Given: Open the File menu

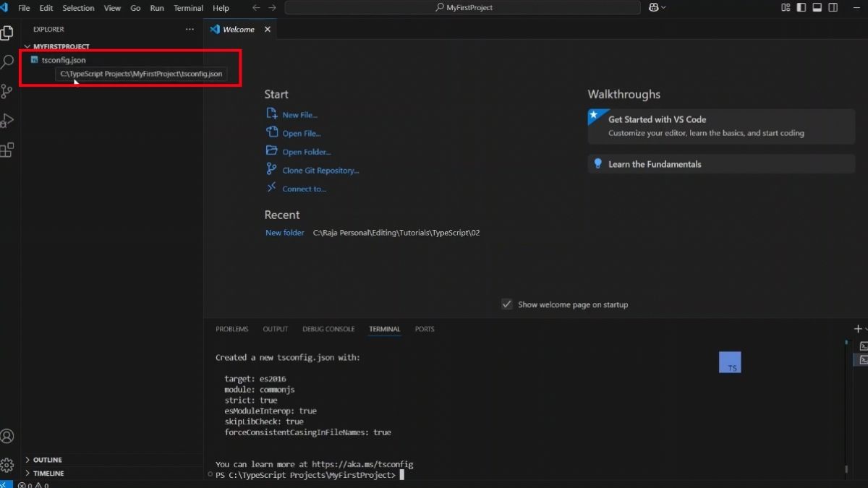Looking at the screenshot, I should pyautogui.click(x=24, y=8).
